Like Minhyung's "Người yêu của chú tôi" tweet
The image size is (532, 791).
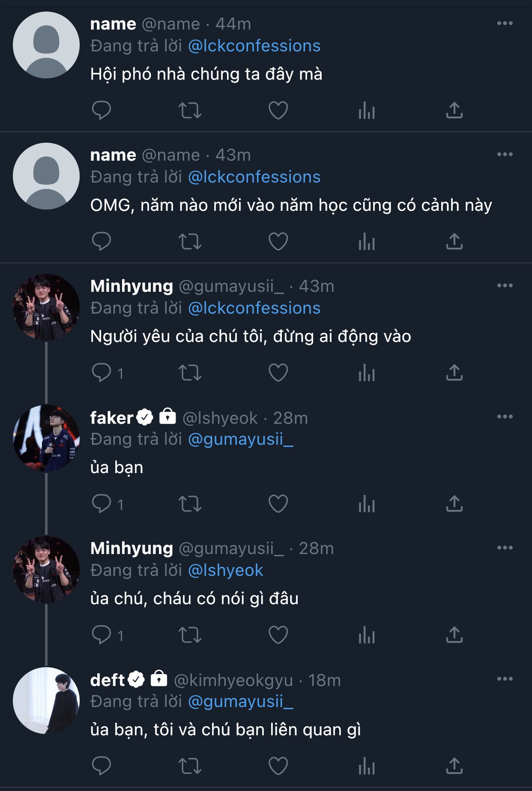click(278, 373)
